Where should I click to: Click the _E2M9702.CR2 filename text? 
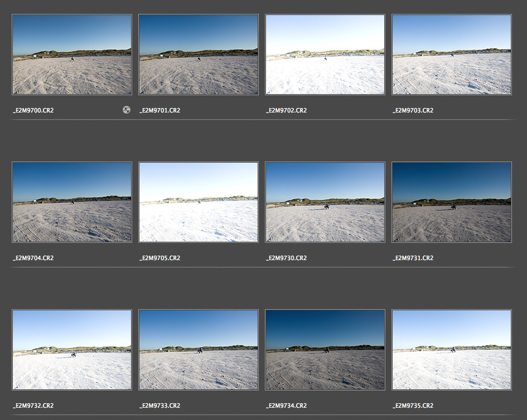286,111
